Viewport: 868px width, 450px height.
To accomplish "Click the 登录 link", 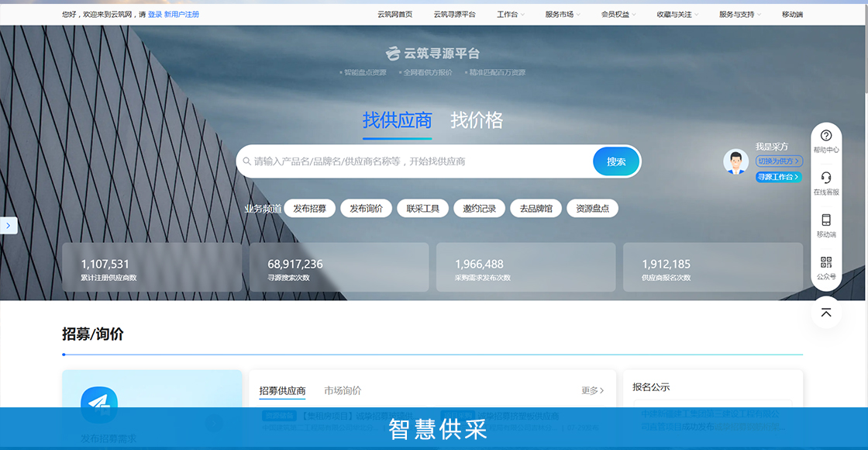I will tap(154, 15).
